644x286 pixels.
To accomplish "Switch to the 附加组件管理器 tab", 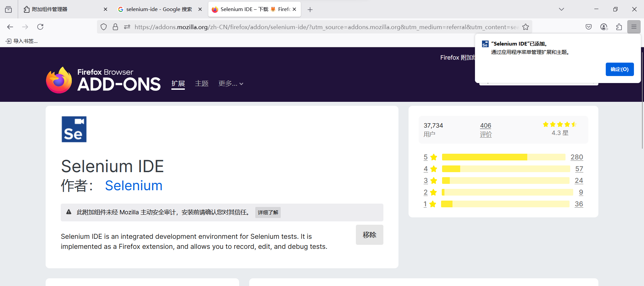I will [x=65, y=9].
